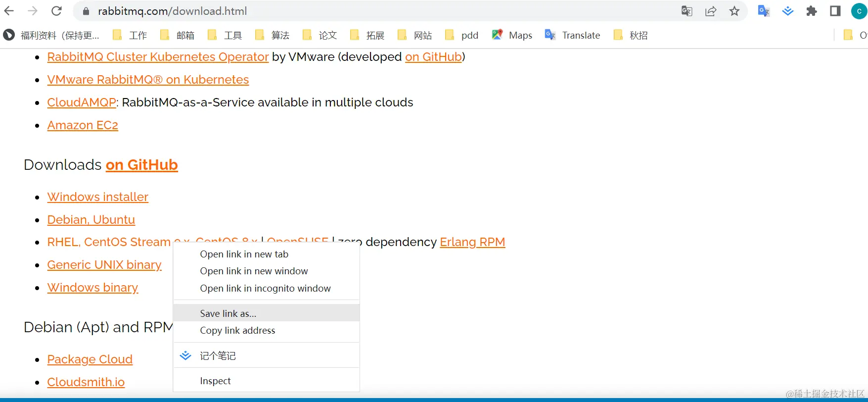Open the Cloudsmith.io link
This screenshot has height=402, width=868.
pos(86,382)
